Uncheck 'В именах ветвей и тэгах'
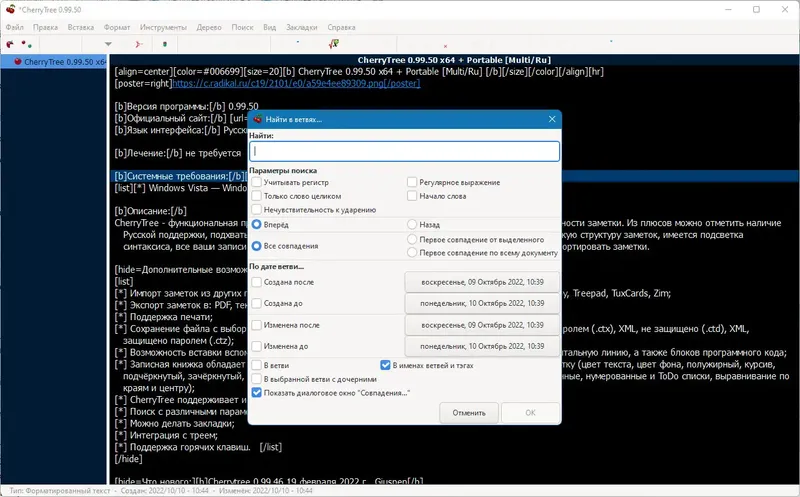Viewport: 800px width, 497px height. 385,365
